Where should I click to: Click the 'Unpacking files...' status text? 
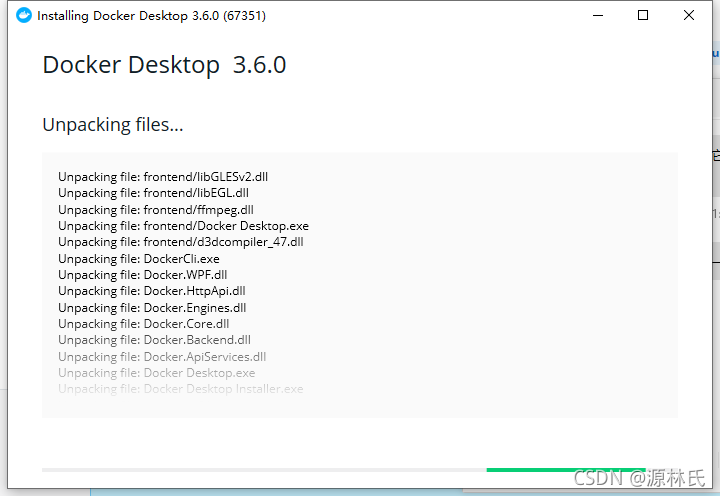pos(112,124)
